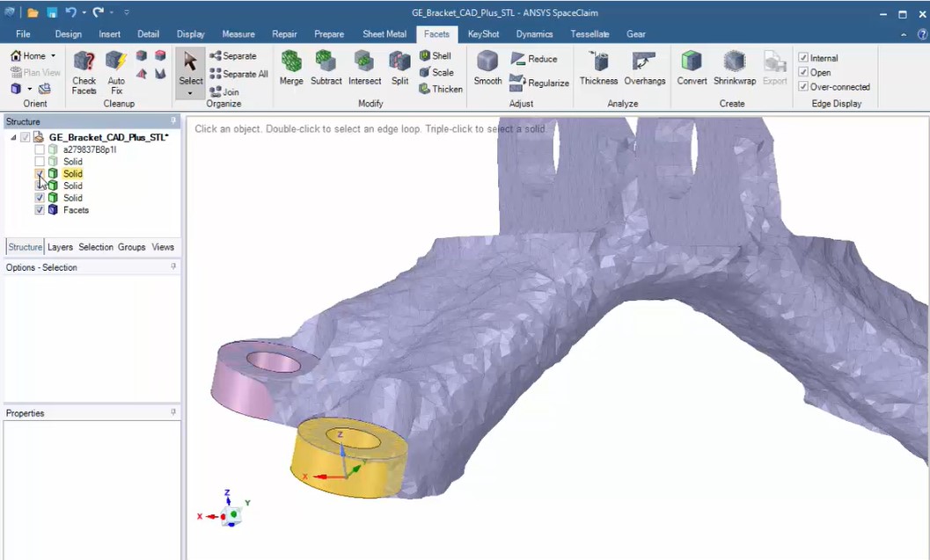
Task: Toggle the Over-connected edge display checkbox
Action: pos(803,86)
